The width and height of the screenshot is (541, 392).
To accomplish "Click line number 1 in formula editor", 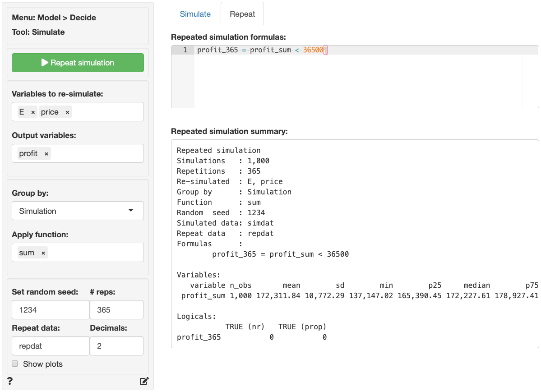I will tap(185, 50).
